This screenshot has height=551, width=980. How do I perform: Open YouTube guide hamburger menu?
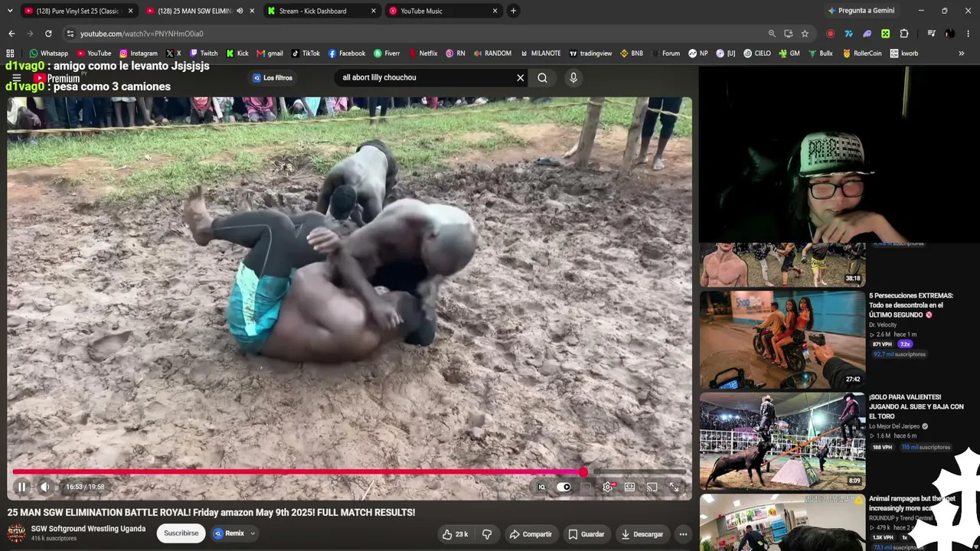(x=16, y=78)
